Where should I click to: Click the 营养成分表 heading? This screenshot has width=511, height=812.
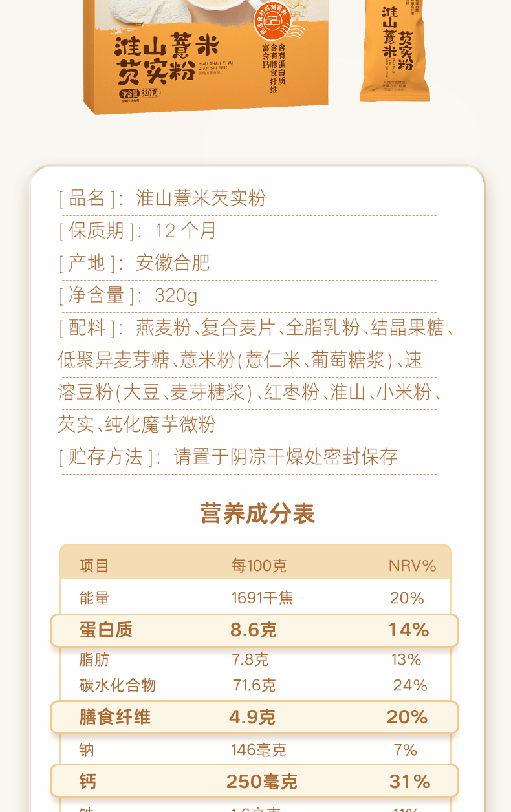(257, 514)
